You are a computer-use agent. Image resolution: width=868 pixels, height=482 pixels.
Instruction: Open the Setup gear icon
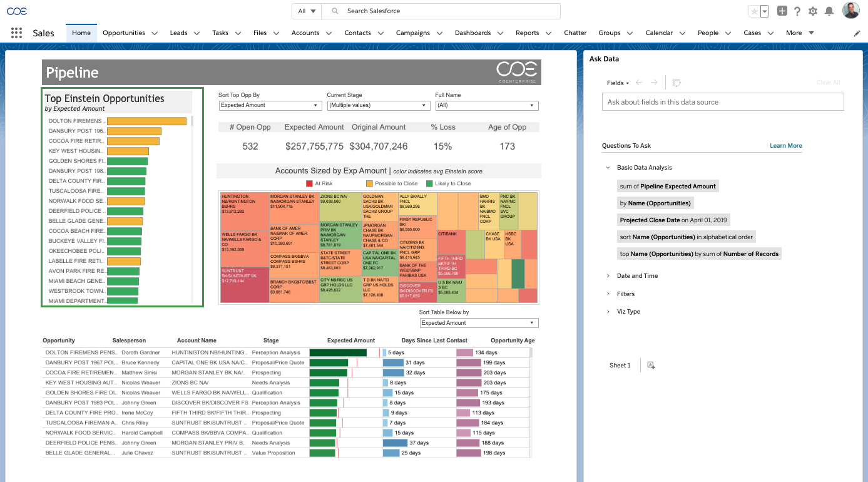[813, 11]
